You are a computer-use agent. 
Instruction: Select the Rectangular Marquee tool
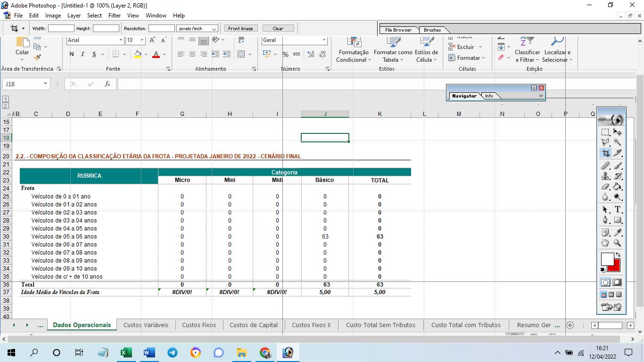[x=605, y=132]
